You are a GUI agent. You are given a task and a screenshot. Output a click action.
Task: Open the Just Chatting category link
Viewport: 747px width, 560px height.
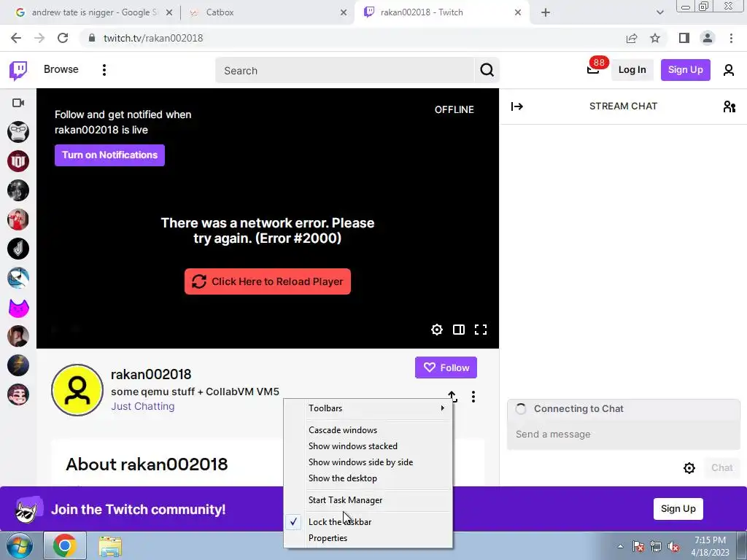coord(142,406)
